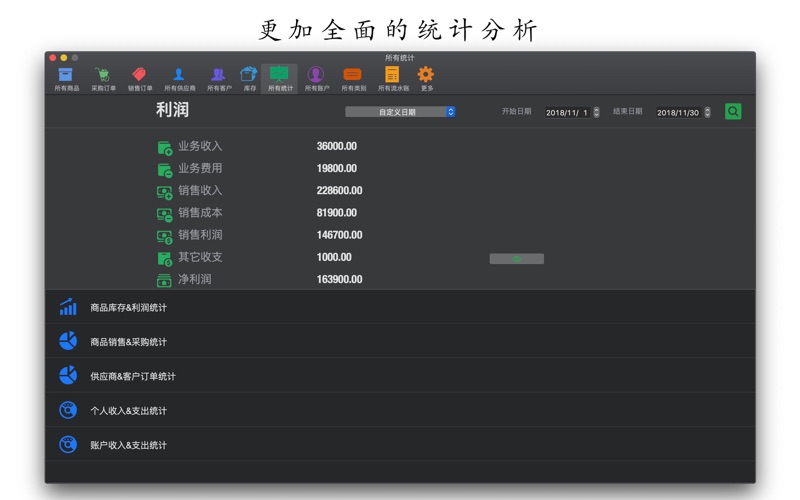Open 销售订单 sales orders tag icon
This screenshot has height=500, width=800.
point(139,77)
